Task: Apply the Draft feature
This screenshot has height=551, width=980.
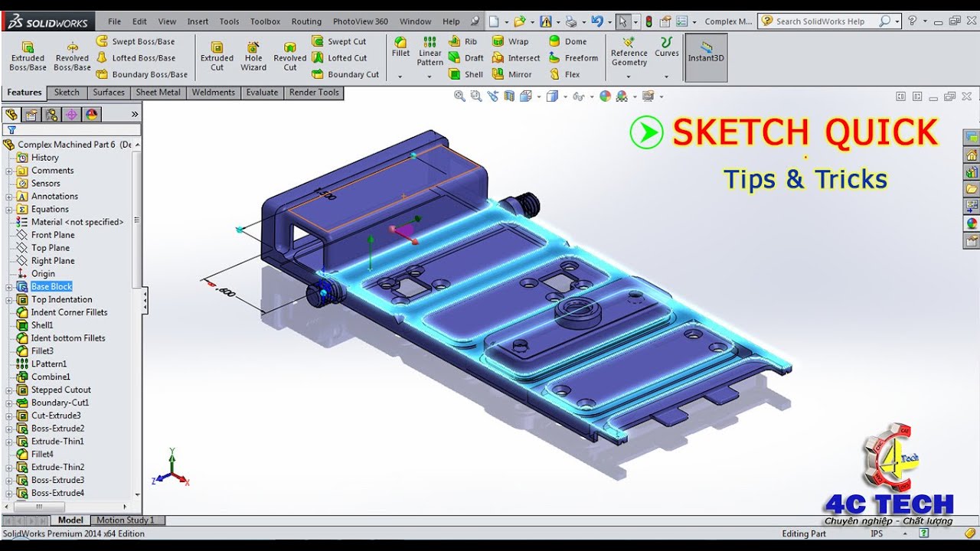Action: (x=466, y=58)
